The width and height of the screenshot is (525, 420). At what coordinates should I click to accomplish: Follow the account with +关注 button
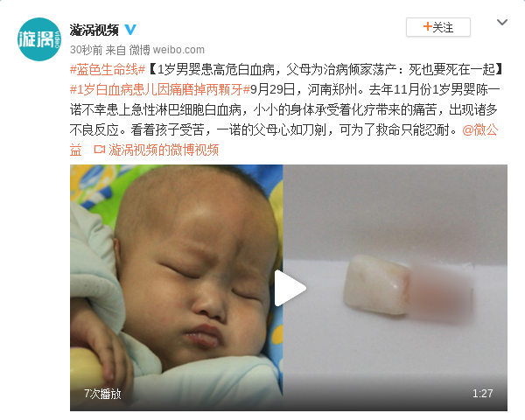pyautogui.click(x=438, y=27)
